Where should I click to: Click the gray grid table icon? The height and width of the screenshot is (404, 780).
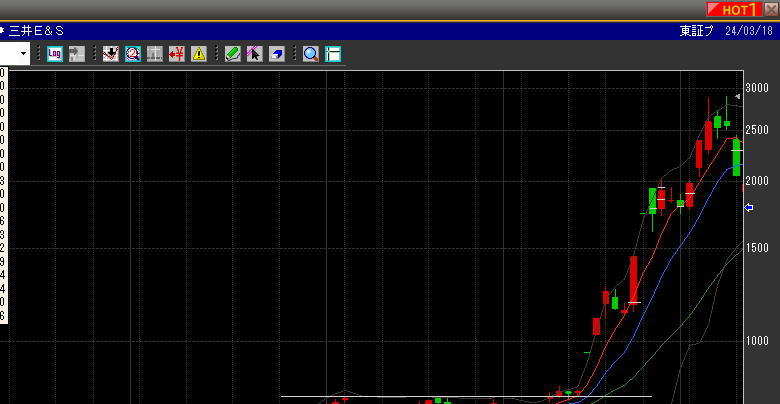click(x=155, y=53)
